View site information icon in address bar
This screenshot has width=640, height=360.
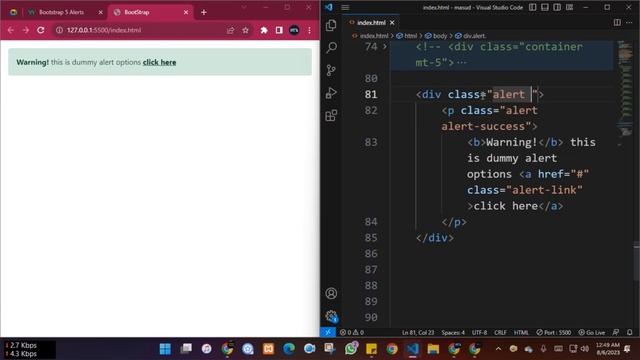pyautogui.click(x=59, y=30)
